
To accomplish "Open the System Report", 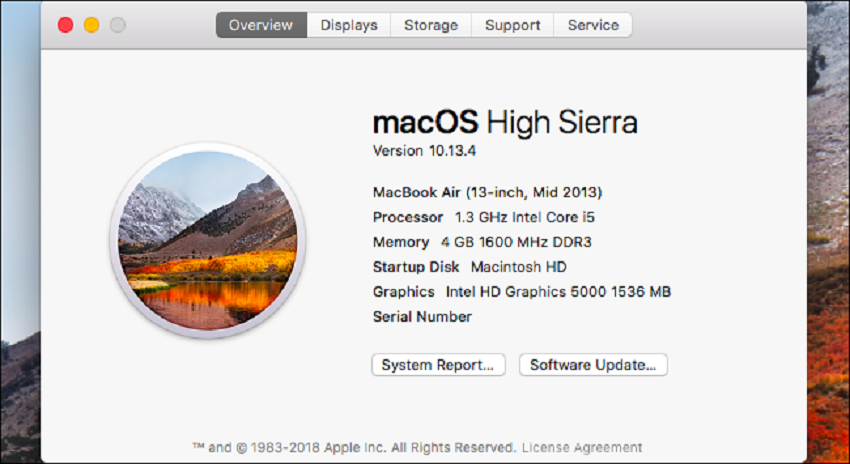I will [438, 365].
